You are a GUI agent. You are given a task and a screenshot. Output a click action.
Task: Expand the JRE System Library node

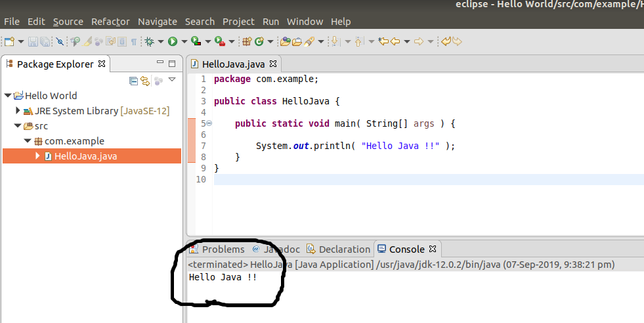(x=18, y=110)
